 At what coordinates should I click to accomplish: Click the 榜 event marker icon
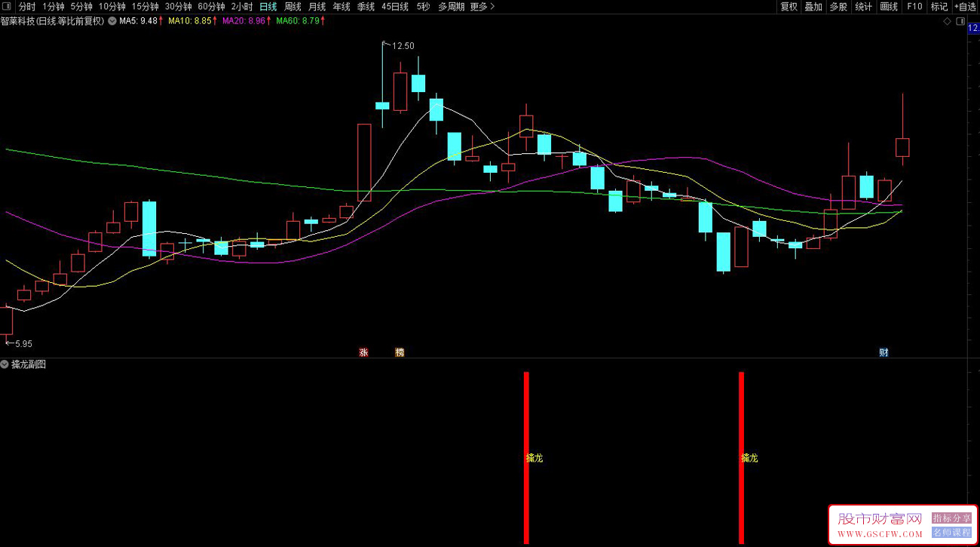(400, 352)
